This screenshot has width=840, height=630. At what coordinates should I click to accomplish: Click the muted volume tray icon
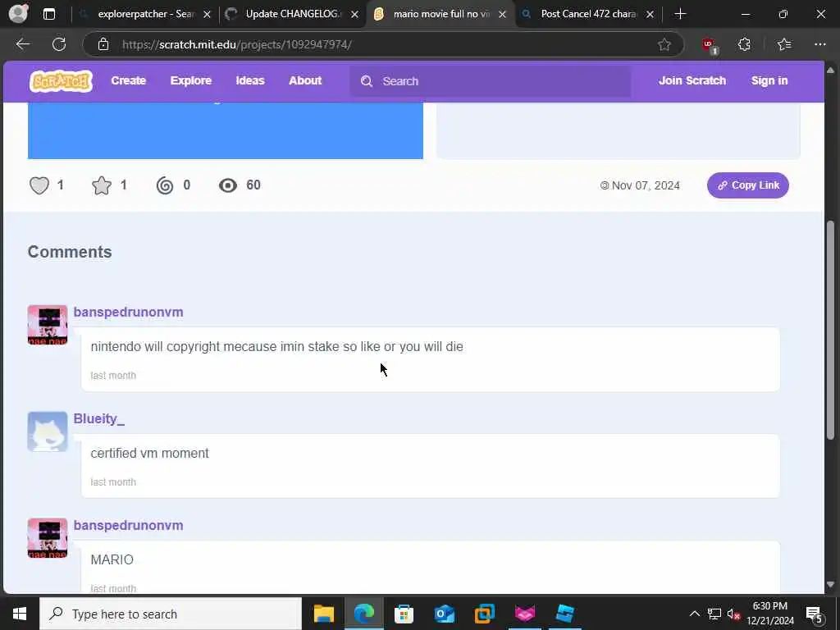734,614
